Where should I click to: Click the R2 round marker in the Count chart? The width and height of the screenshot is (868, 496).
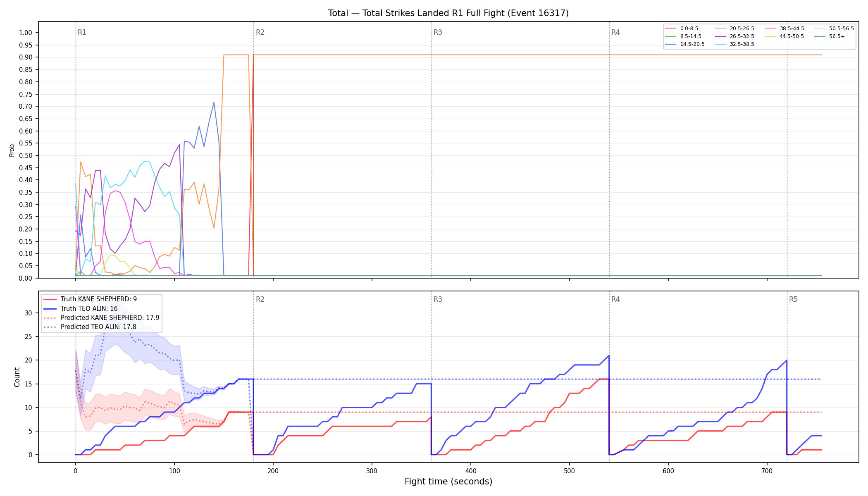pyautogui.click(x=260, y=299)
